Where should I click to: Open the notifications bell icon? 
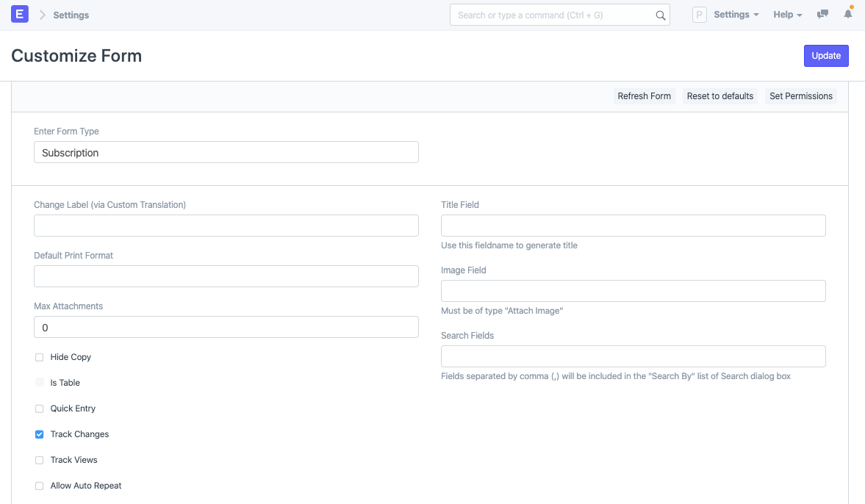click(x=848, y=15)
